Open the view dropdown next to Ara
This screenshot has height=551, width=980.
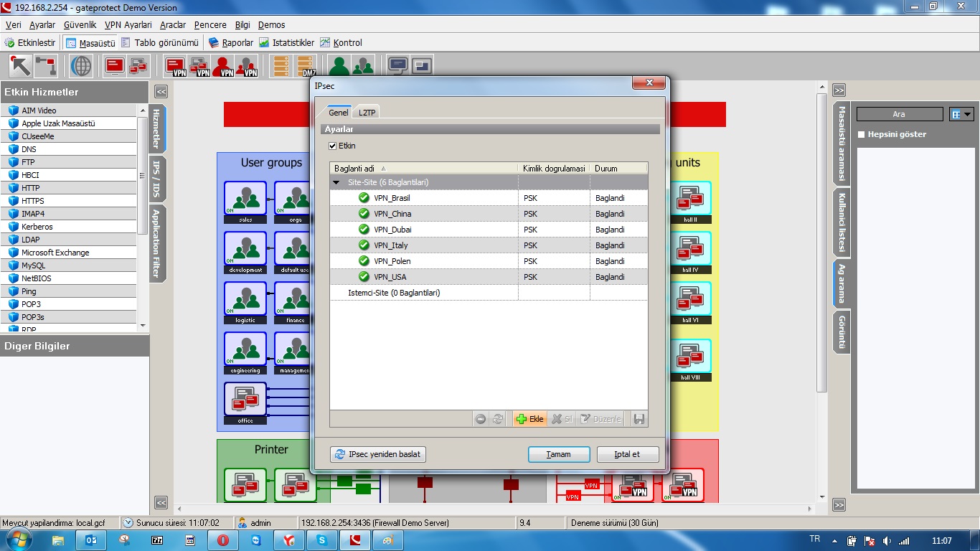click(961, 114)
